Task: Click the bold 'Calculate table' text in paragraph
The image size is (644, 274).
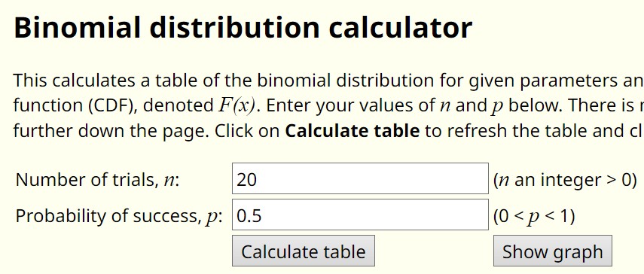Action: (x=353, y=131)
